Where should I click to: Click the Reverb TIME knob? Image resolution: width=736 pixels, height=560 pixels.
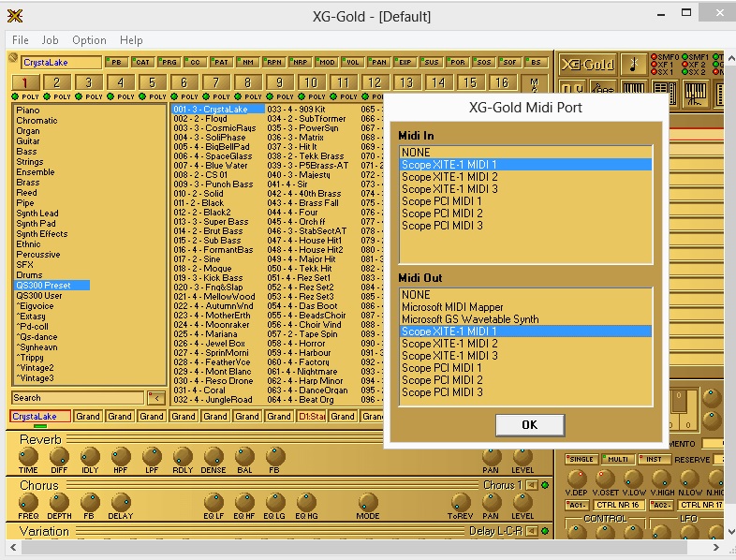(28, 456)
